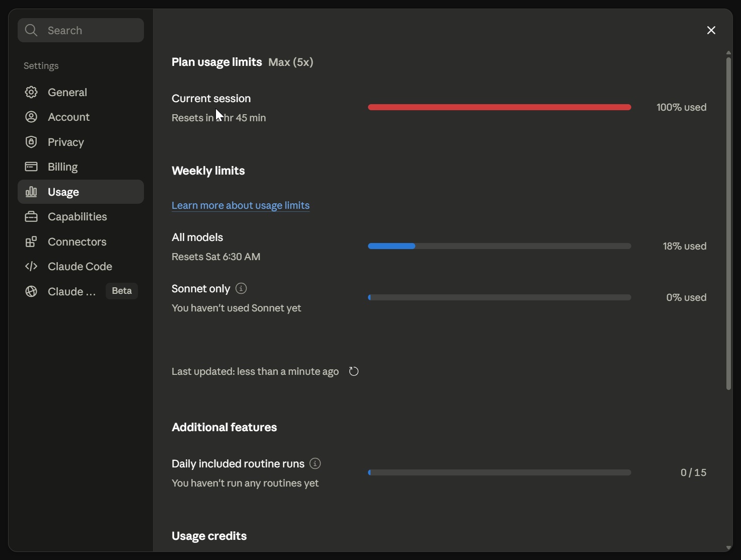Image resolution: width=741 pixels, height=560 pixels.
Task: Click the Connectors blocks icon
Action: tap(31, 242)
